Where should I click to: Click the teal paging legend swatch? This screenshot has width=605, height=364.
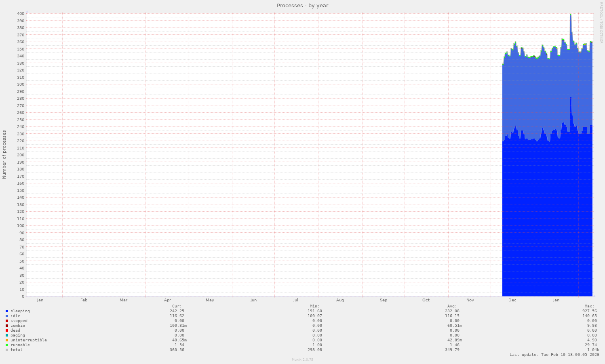(7, 335)
